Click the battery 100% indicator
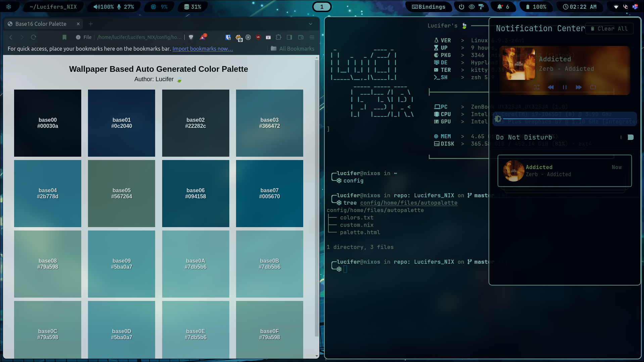Image resolution: width=644 pixels, height=362 pixels. [x=536, y=7]
